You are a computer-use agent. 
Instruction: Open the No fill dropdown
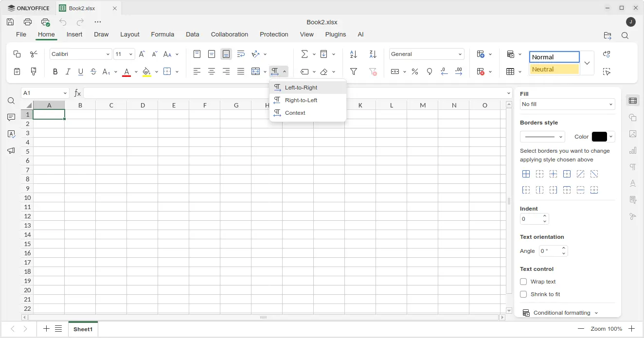tap(567, 104)
